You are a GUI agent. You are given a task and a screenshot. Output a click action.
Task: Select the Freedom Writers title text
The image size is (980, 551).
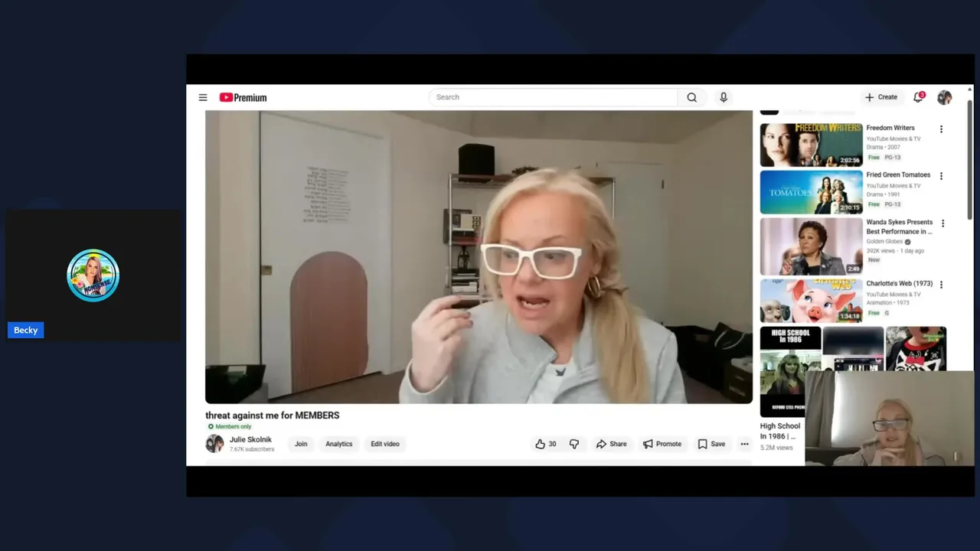pos(890,129)
